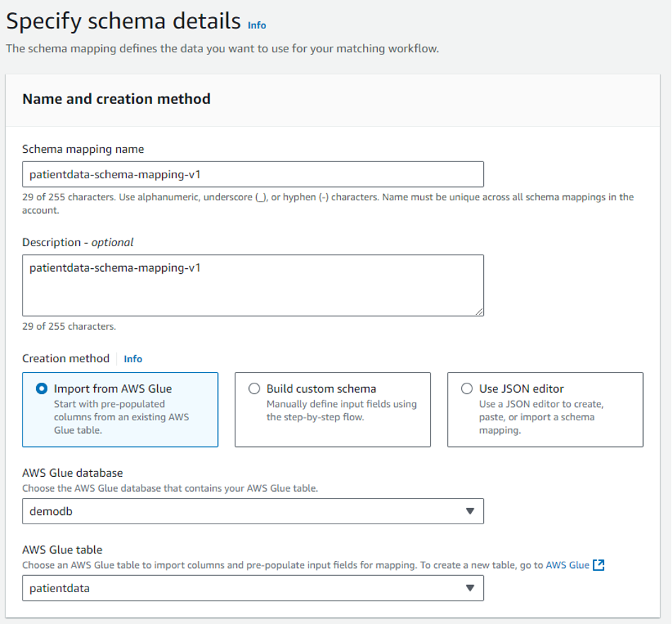This screenshot has width=672, height=624.
Task: Click Info link beside Creation method
Action: point(133,359)
